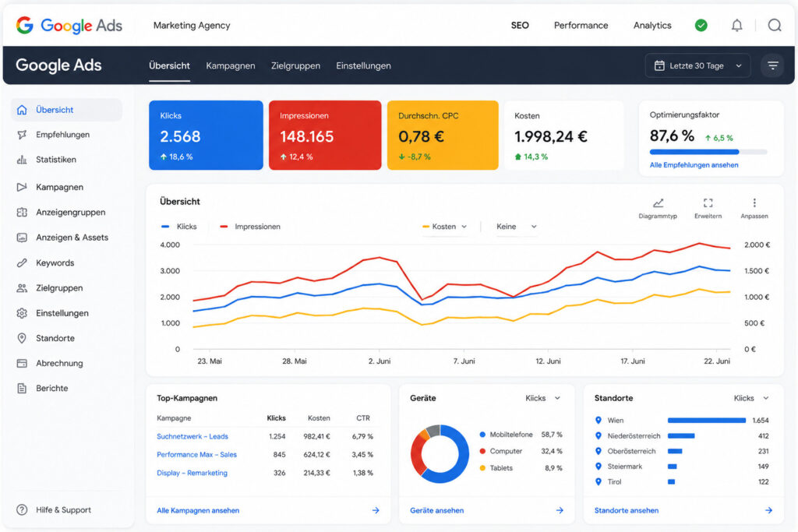Viewport: 798px width, 532px height.
Task: Open Performance in top navigation
Action: [581, 25]
